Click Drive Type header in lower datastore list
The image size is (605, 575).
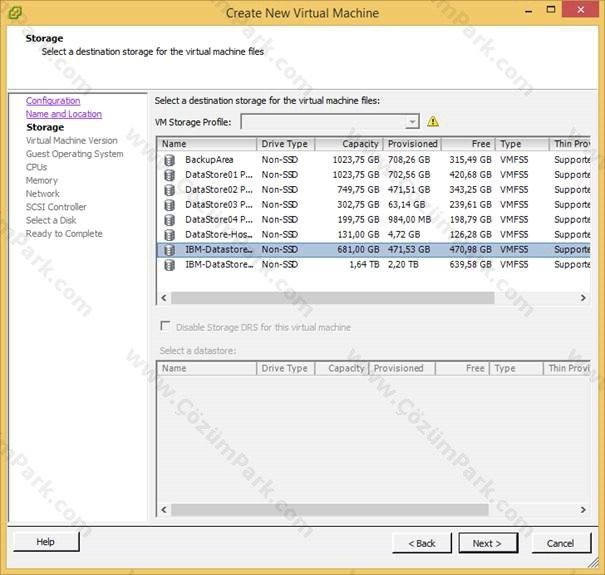(x=286, y=369)
